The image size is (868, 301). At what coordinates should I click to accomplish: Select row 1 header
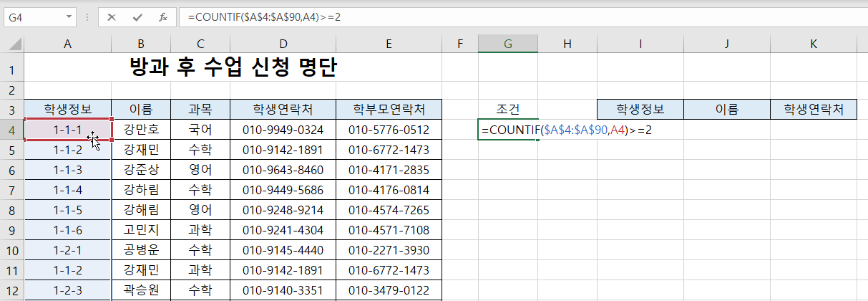12,69
